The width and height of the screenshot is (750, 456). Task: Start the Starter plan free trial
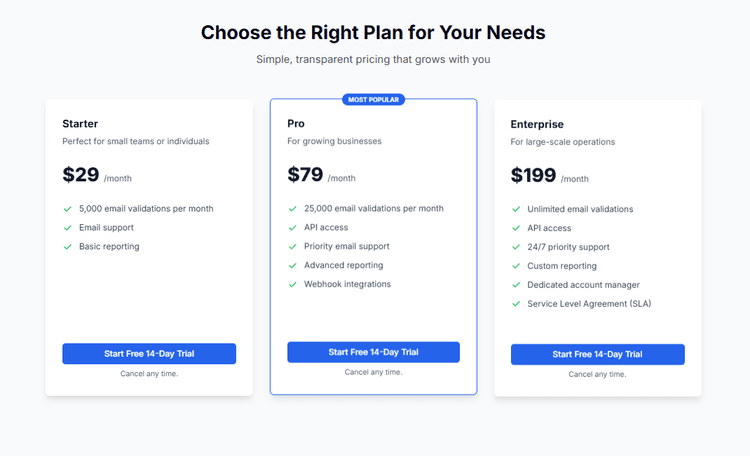click(149, 354)
